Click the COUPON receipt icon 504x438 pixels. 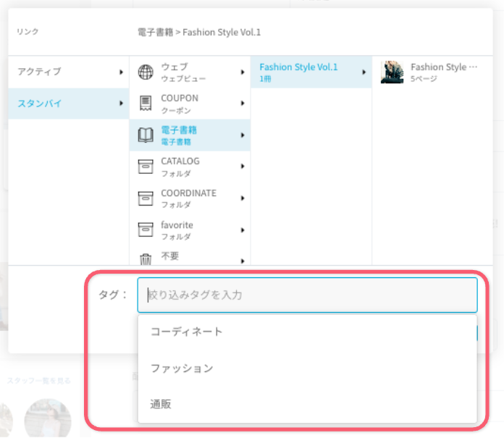tap(146, 103)
